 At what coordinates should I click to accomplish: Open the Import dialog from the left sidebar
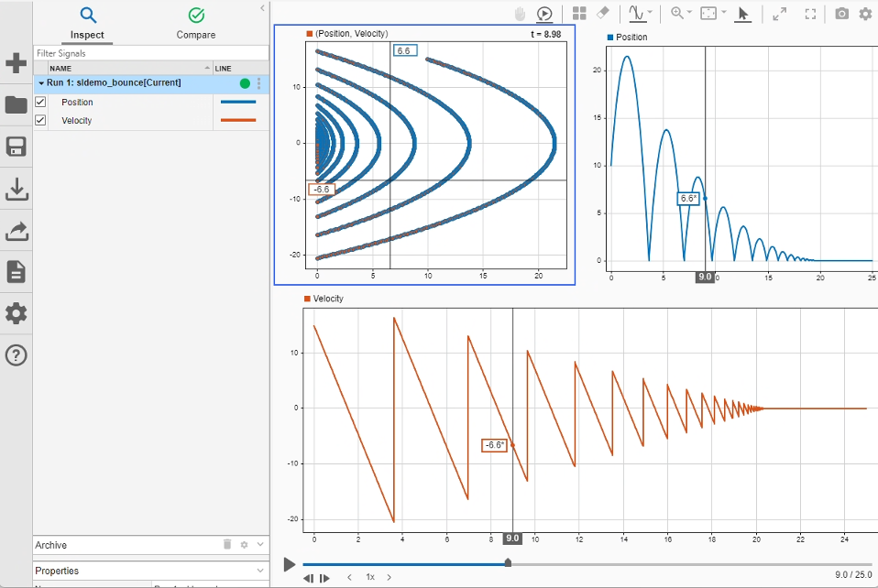16,189
